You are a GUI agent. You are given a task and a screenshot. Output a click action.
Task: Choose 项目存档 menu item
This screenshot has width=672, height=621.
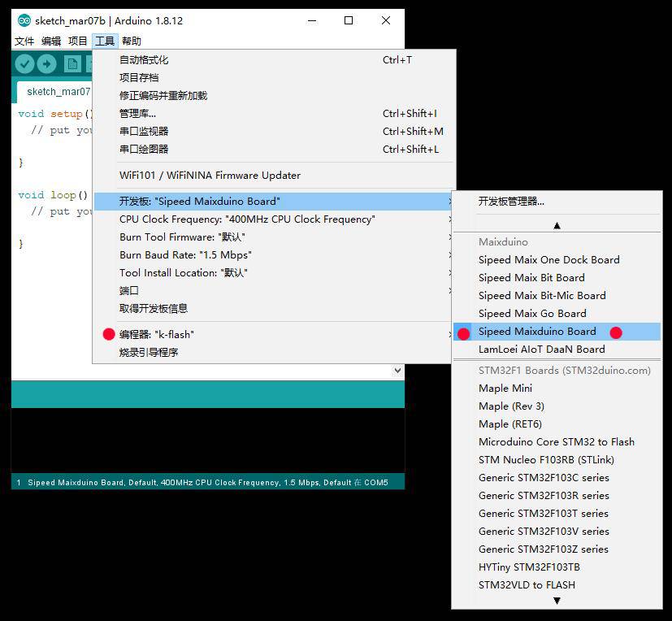pyautogui.click(x=275, y=77)
